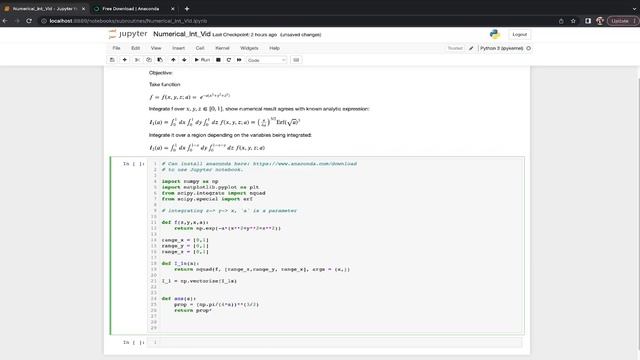
Task: Open tab search chevron in title bar
Action: pyautogui.click(x=633, y=9)
